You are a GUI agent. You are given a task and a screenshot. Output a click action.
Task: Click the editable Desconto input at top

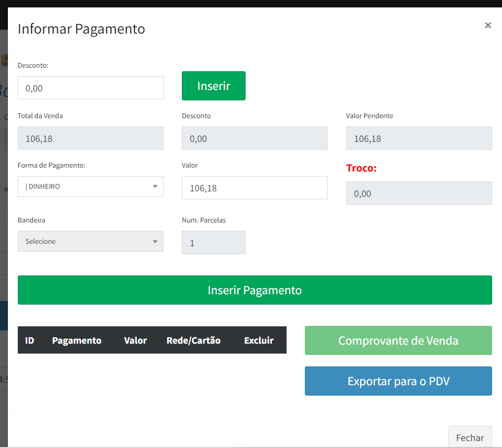click(x=90, y=88)
